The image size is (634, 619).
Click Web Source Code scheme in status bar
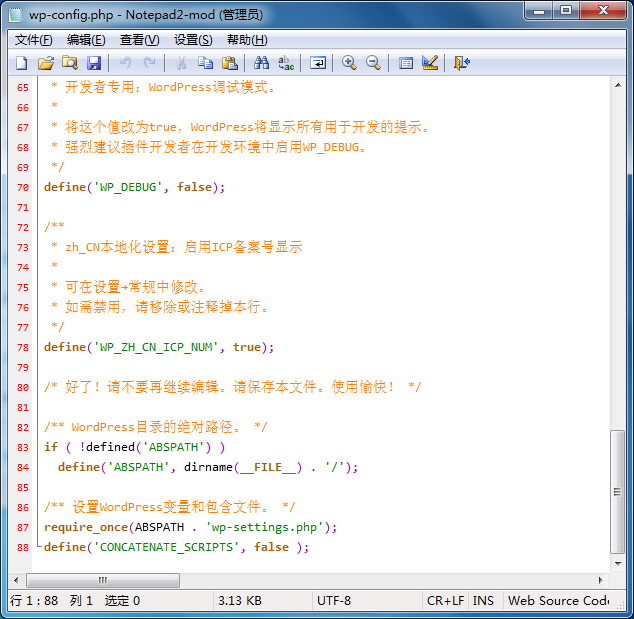pyautogui.click(x=559, y=600)
